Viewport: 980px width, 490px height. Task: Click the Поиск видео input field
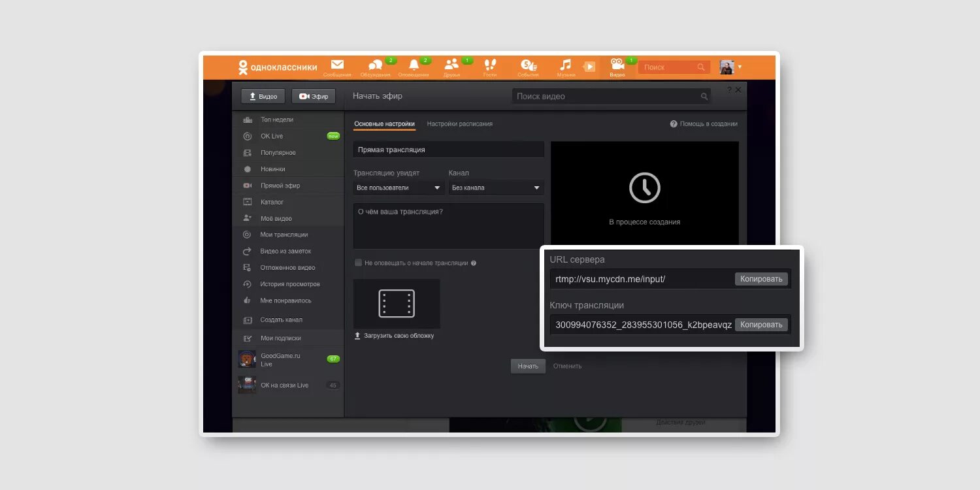(611, 96)
